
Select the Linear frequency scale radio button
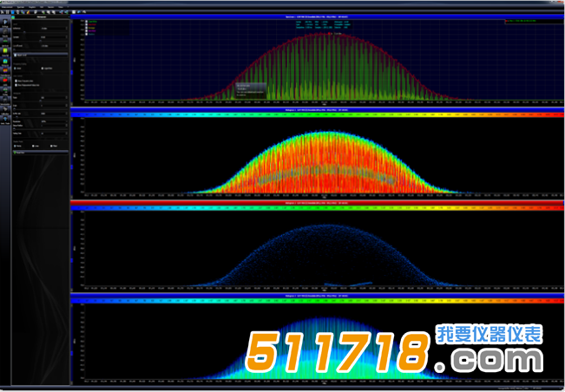point(16,69)
